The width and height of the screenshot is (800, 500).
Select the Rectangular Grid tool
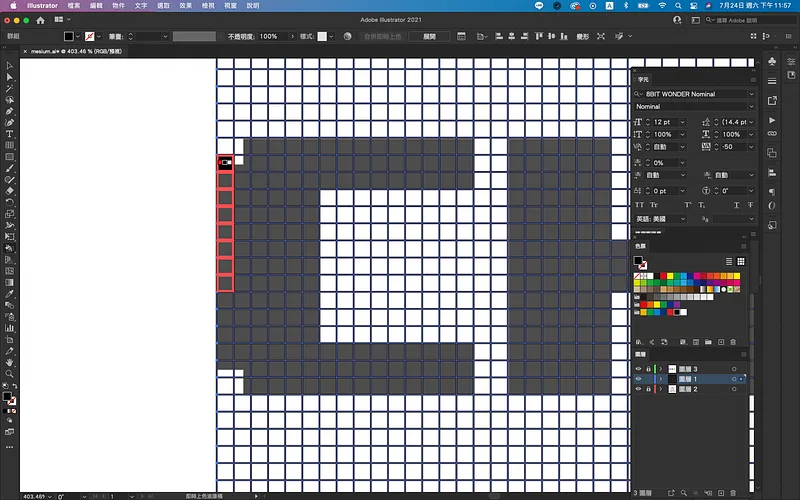pos(9,145)
